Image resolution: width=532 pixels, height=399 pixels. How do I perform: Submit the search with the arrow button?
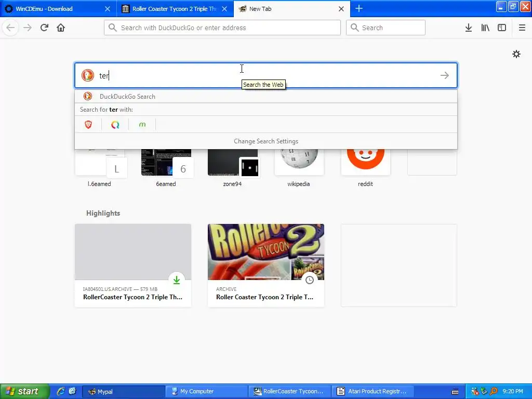pyautogui.click(x=445, y=75)
